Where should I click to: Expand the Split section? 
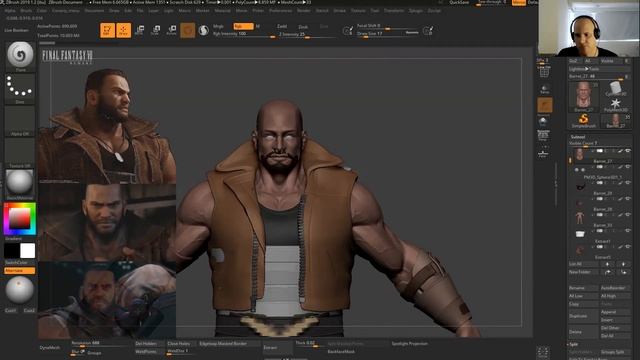574,344
